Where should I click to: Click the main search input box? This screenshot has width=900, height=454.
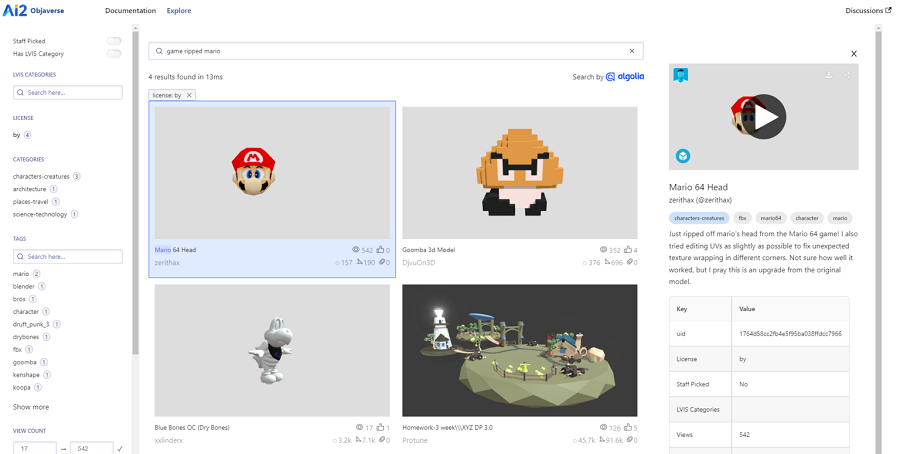coord(396,51)
